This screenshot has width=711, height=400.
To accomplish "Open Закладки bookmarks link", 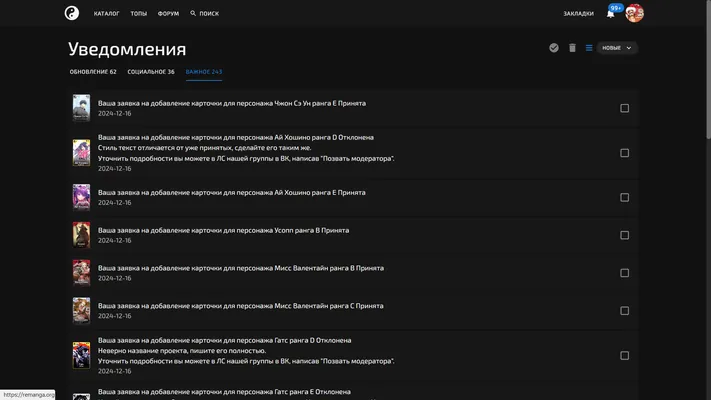I will (578, 14).
